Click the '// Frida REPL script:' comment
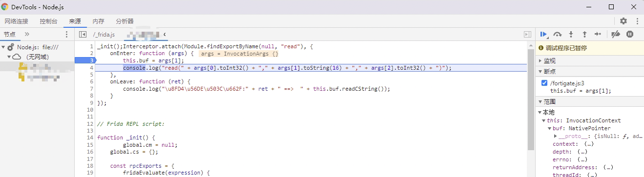This screenshot has width=644, height=177. point(131,124)
